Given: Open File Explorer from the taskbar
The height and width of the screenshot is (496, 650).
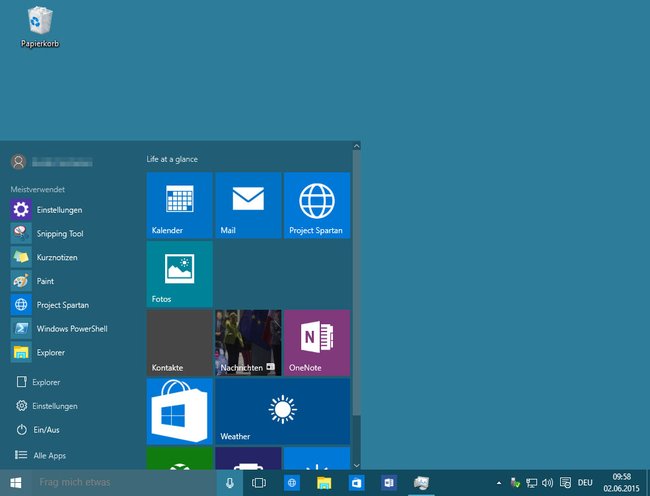Looking at the screenshot, I should pyautogui.click(x=324, y=483).
